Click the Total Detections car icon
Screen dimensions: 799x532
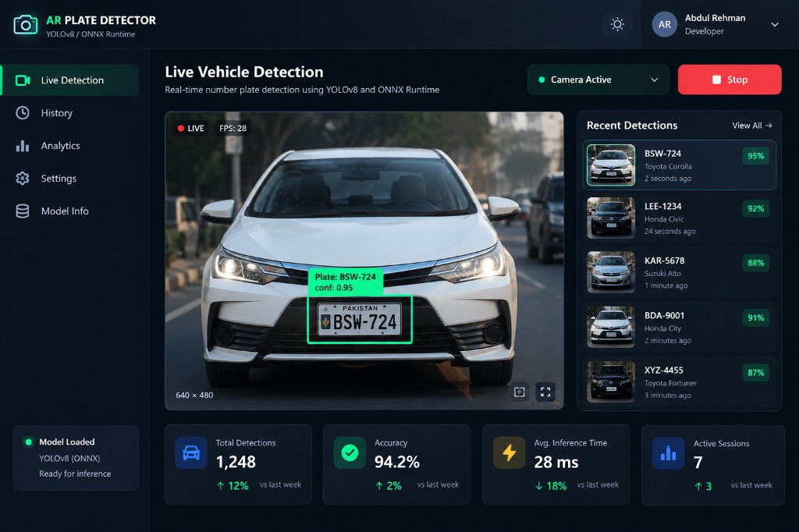(x=191, y=452)
